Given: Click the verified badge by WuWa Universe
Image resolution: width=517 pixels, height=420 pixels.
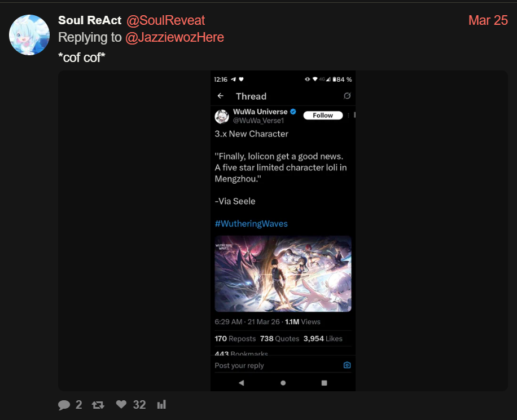Looking at the screenshot, I should (293, 112).
